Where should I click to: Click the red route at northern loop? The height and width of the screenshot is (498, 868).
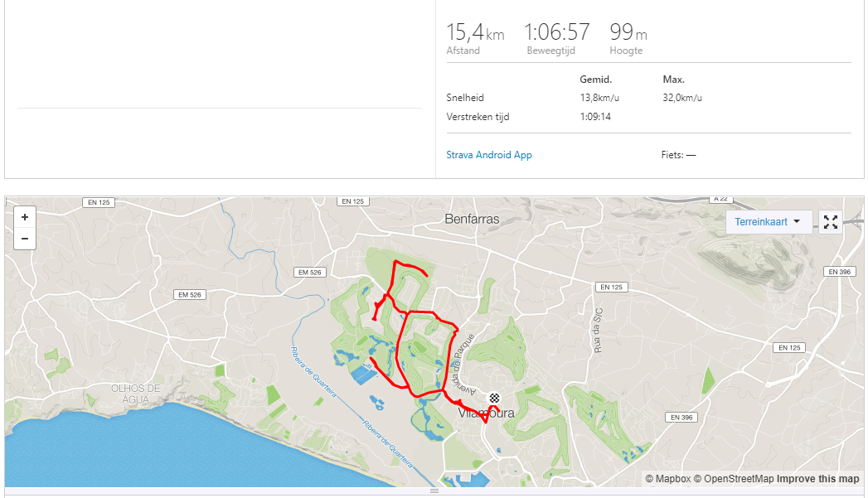click(410, 266)
